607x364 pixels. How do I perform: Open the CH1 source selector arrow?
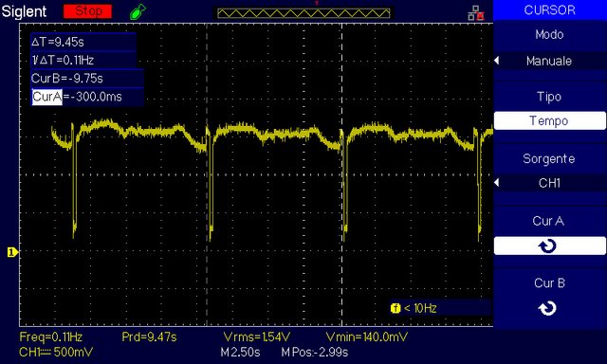(x=497, y=183)
